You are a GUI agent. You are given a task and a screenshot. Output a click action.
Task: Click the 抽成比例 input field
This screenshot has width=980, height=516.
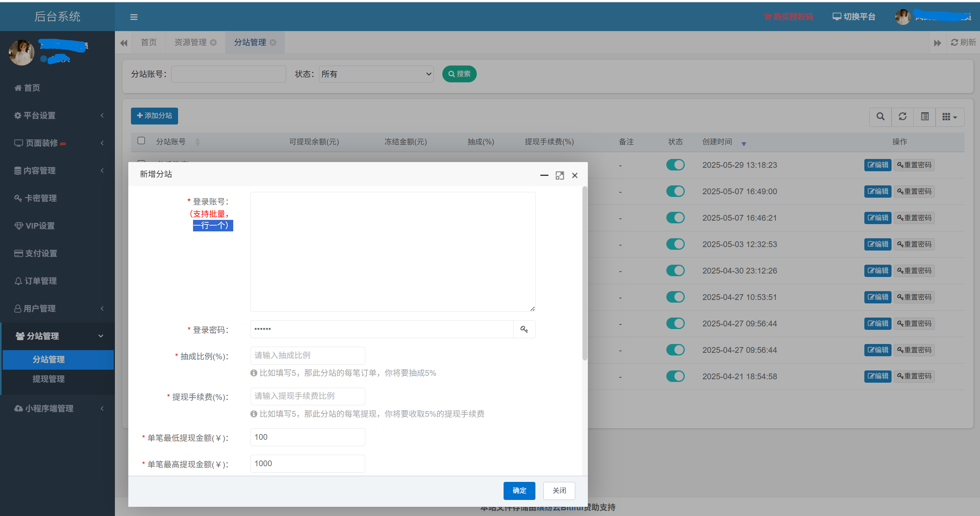pos(308,355)
